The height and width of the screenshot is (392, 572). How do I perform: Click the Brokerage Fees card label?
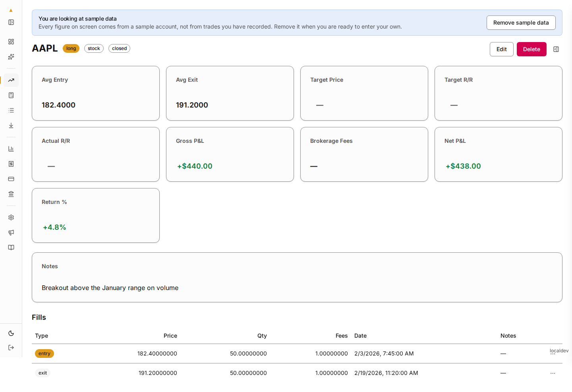click(331, 141)
